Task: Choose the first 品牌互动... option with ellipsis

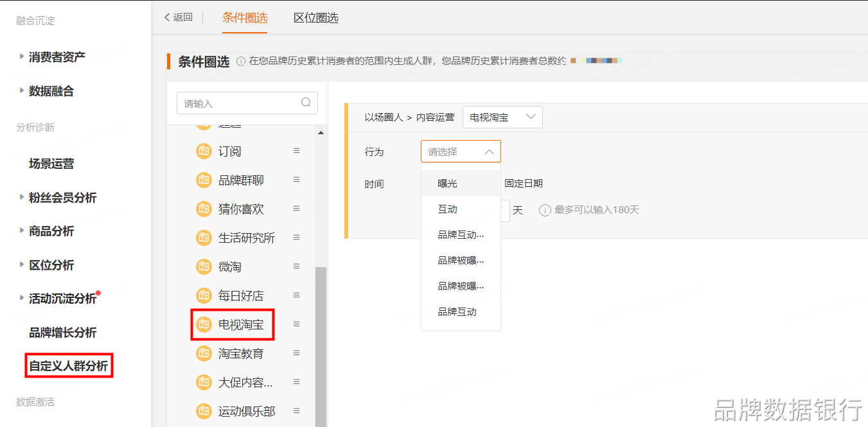Action: [461, 234]
